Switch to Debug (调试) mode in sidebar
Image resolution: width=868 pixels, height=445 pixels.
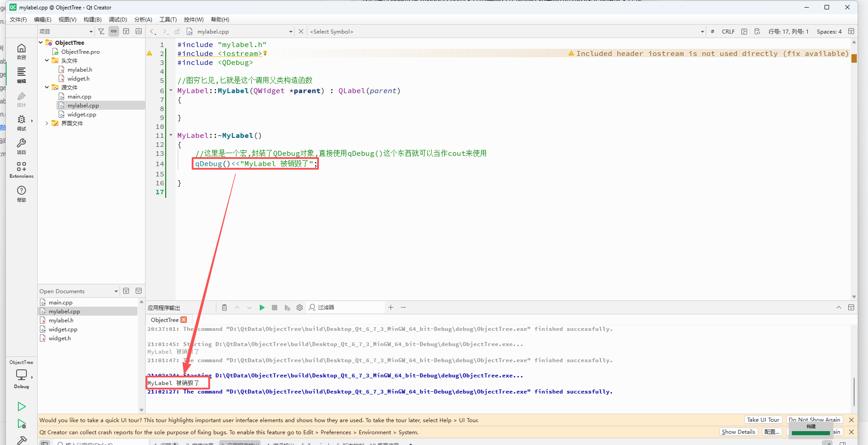tap(21, 123)
